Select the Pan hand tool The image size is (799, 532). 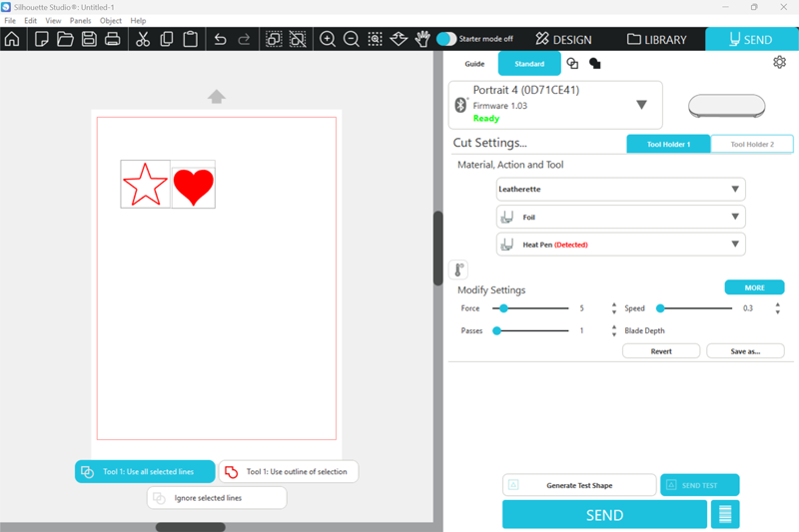(x=422, y=40)
